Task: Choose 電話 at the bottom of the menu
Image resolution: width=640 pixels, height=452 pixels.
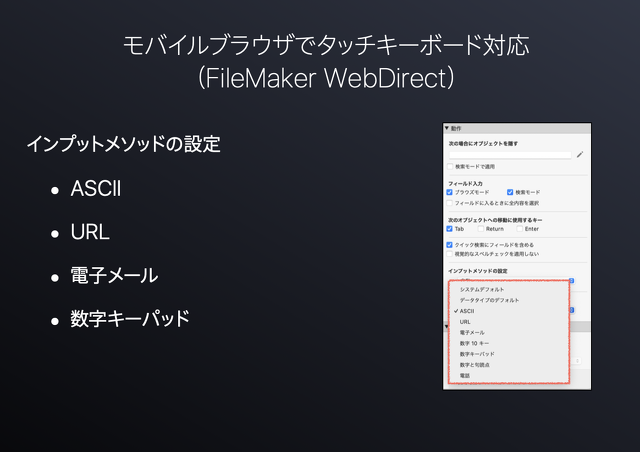Action: [x=465, y=375]
